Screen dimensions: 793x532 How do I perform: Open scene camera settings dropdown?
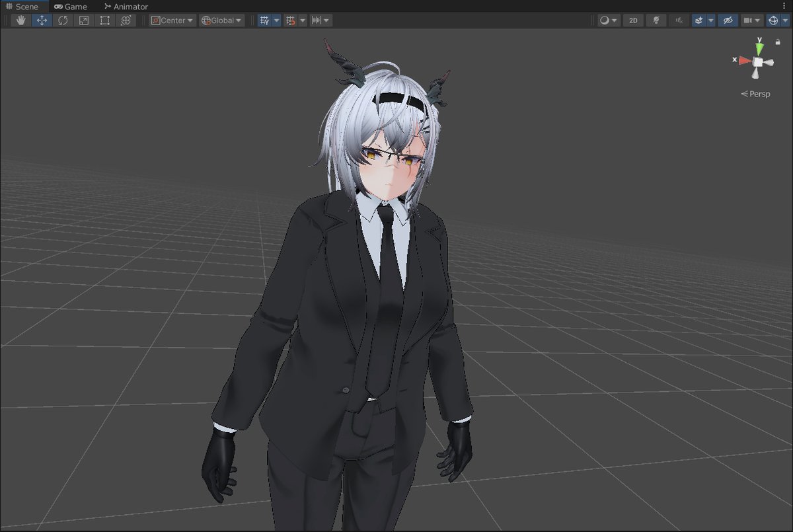coord(752,20)
